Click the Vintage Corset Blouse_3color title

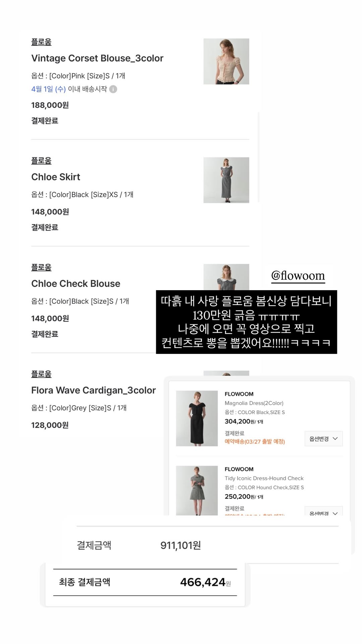coord(97,58)
